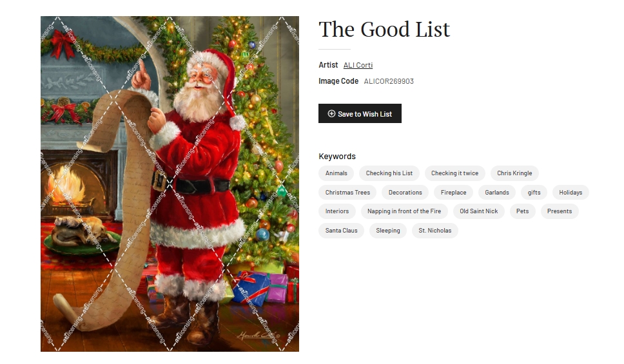Click Napping in front of the Fire tag
The height and width of the screenshot is (364, 624).
pyautogui.click(x=404, y=211)
